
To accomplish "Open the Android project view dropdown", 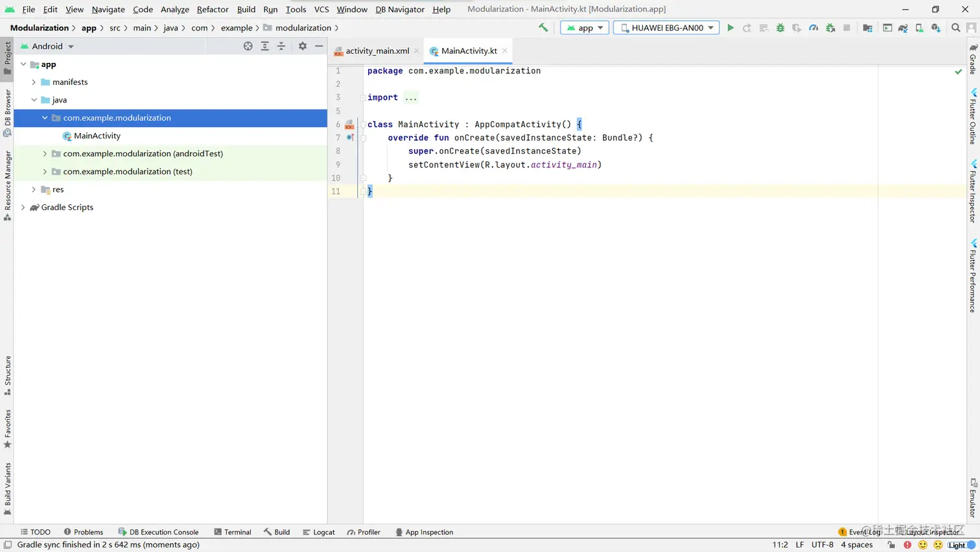I will click(47, 46).
